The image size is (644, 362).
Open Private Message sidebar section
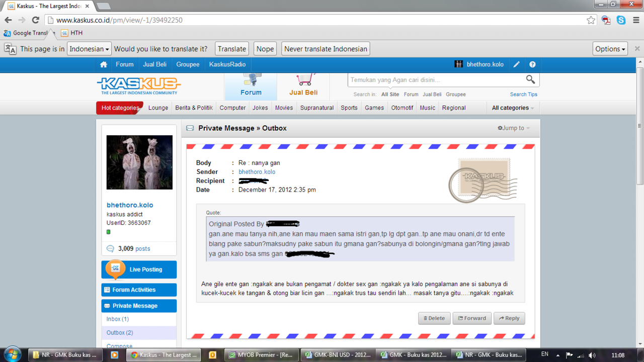(x=139, y=306)
